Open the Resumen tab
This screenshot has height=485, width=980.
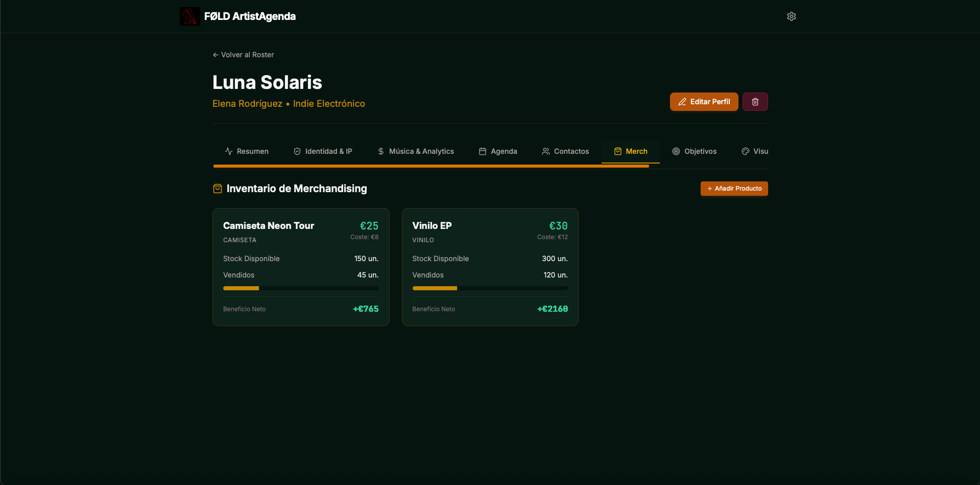[x=247, y=151]
